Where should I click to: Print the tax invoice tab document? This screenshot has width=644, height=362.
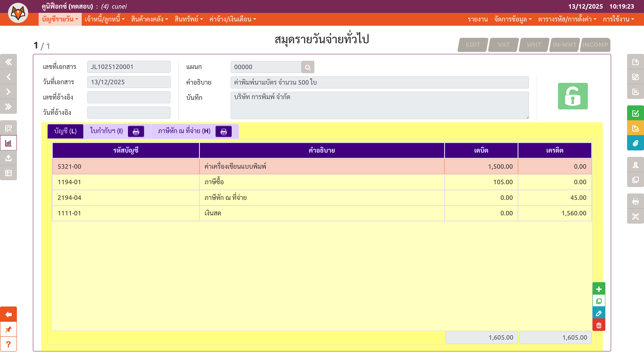tap(136, 131)
